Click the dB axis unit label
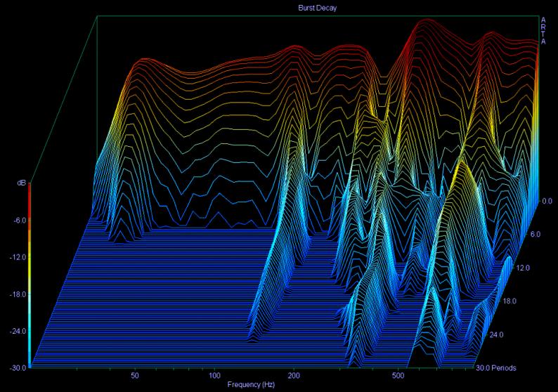Viewport: 558px width, 392px height. click(x=22, y=183)
